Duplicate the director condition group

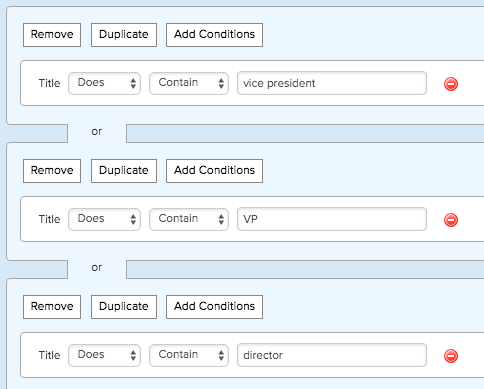124,307
